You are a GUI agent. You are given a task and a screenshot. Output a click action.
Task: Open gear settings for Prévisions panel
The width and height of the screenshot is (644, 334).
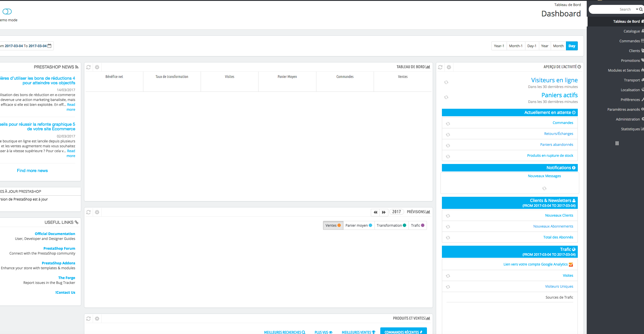click(97, 212)
